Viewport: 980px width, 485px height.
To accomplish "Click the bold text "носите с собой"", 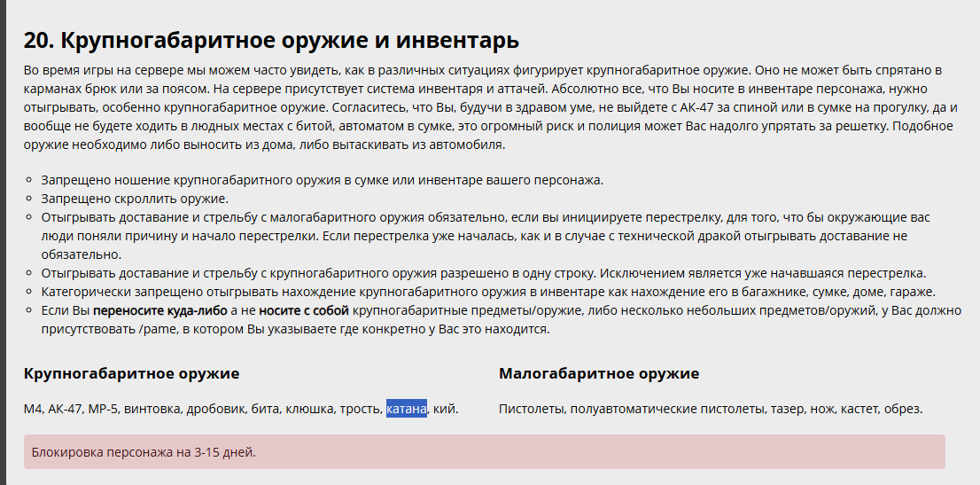I will point(304,310).
